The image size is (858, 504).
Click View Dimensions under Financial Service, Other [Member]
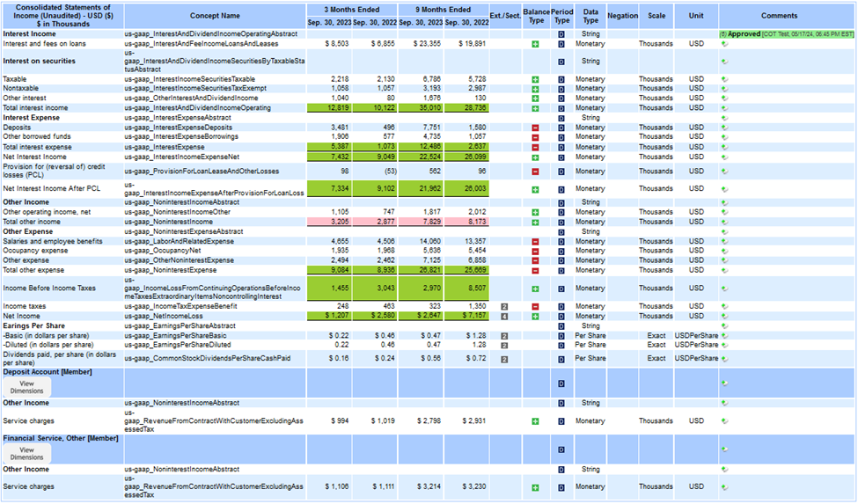point(27,454)
